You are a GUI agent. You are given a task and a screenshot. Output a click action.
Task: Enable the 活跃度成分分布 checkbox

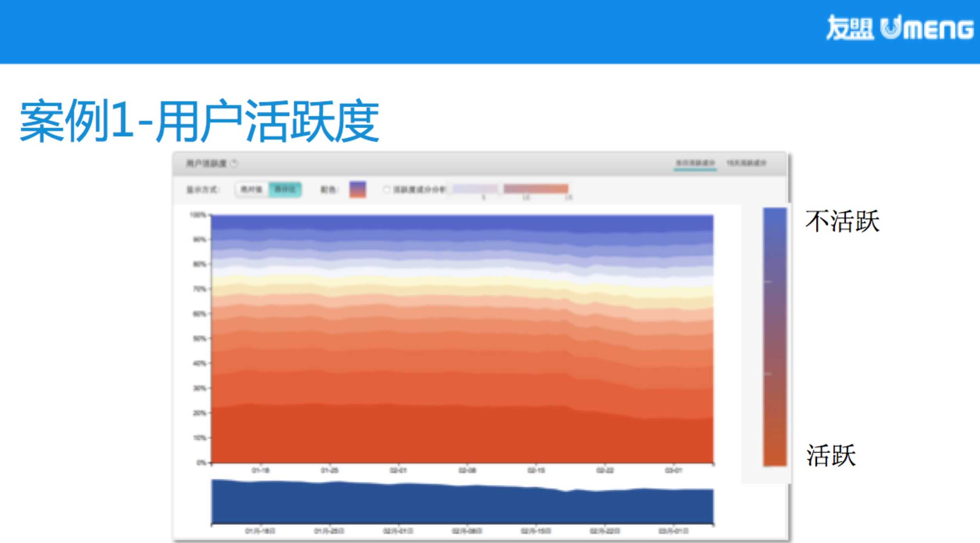(x=386, y=190)
